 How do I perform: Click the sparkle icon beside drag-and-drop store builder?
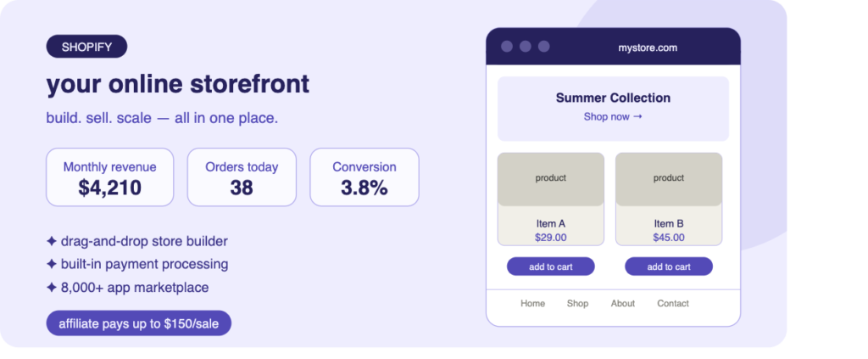pos(52,242)
